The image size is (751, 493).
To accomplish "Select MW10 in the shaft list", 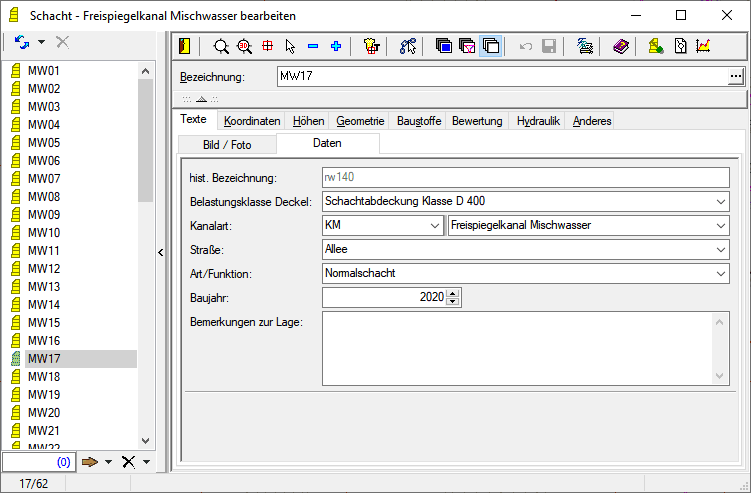I will (x=44, y=233).
